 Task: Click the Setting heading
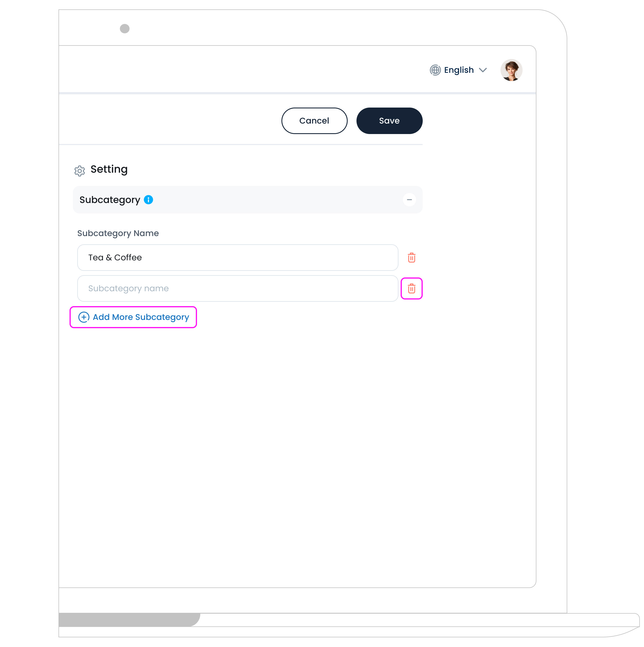coord(109,169)
